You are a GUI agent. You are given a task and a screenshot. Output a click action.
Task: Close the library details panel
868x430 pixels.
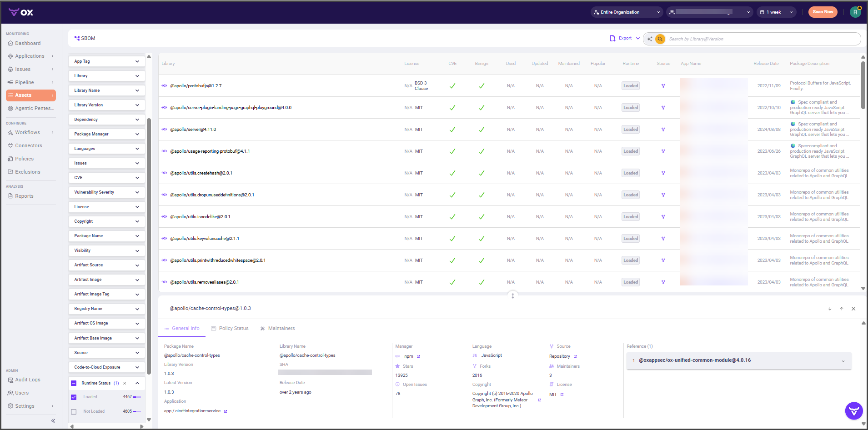(x=853, y=309)
